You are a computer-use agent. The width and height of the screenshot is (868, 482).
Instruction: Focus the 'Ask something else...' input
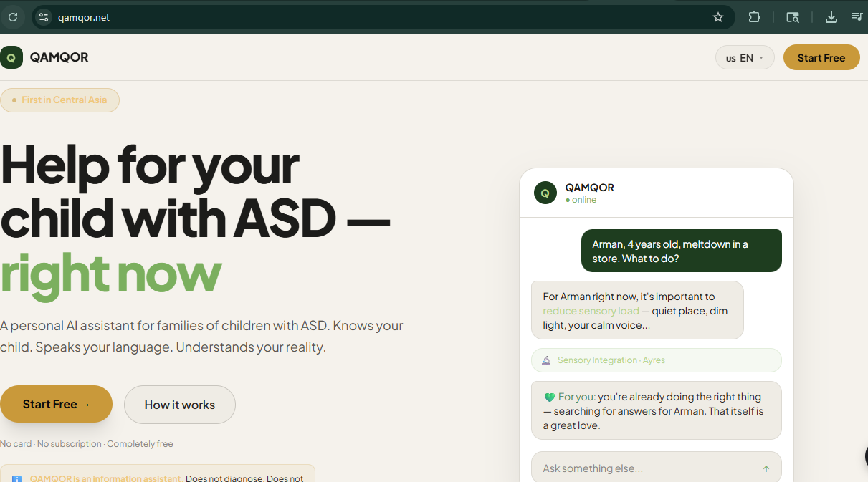click(x=645, y=468)
